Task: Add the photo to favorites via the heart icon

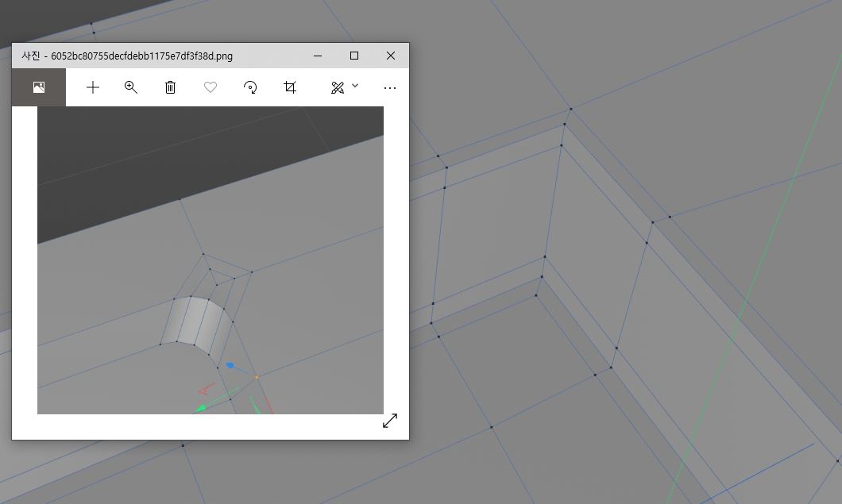Action: point(210,87)
